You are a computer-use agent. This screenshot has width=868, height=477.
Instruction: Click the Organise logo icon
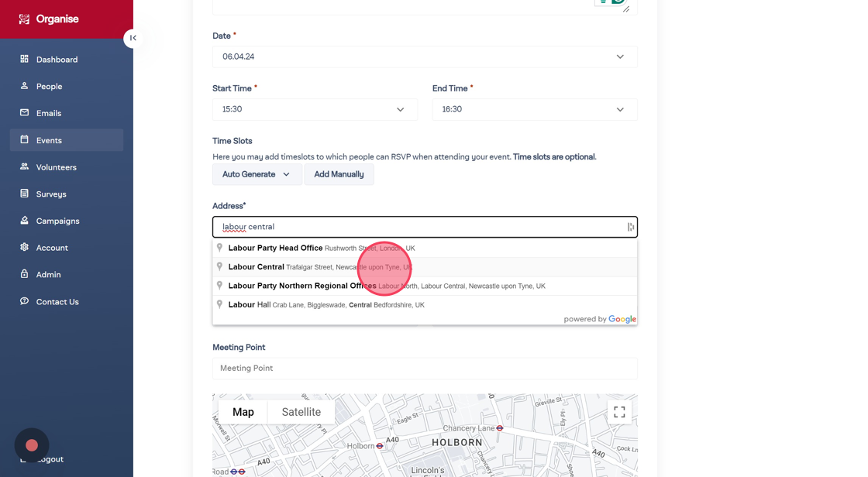point(24,19)
